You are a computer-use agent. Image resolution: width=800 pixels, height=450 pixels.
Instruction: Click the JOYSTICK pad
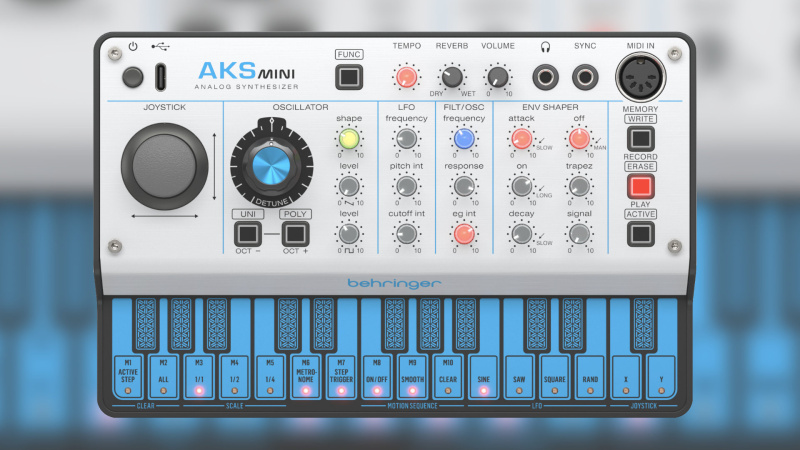pos(164,166)
